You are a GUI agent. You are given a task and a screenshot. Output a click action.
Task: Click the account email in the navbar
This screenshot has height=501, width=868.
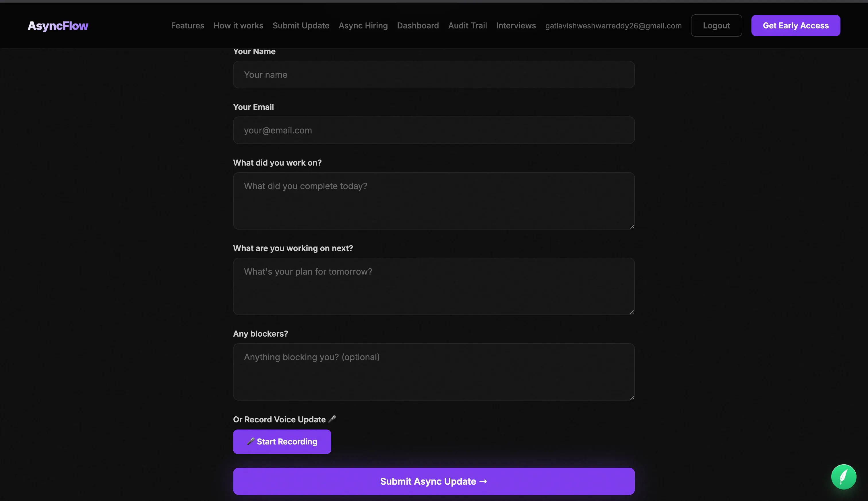pyautogui.click(x=613, y=26)
